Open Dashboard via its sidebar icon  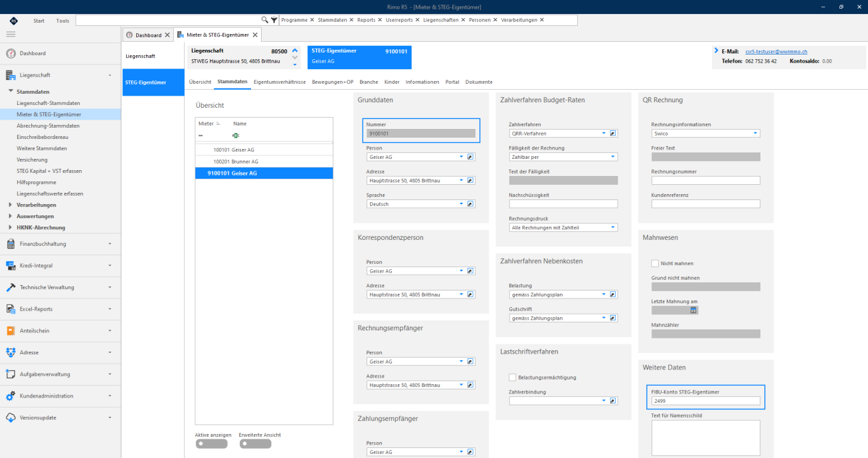point(11,53)
